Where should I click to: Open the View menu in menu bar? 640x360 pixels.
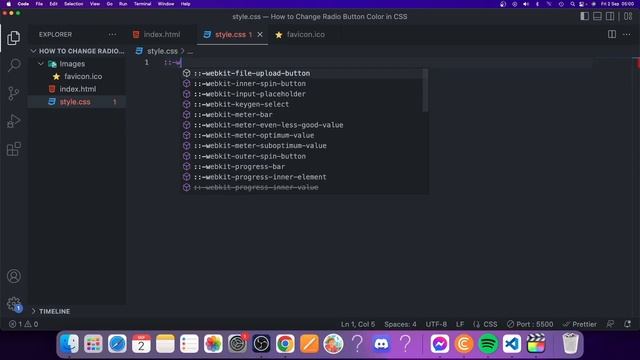(x=95, y=4)
